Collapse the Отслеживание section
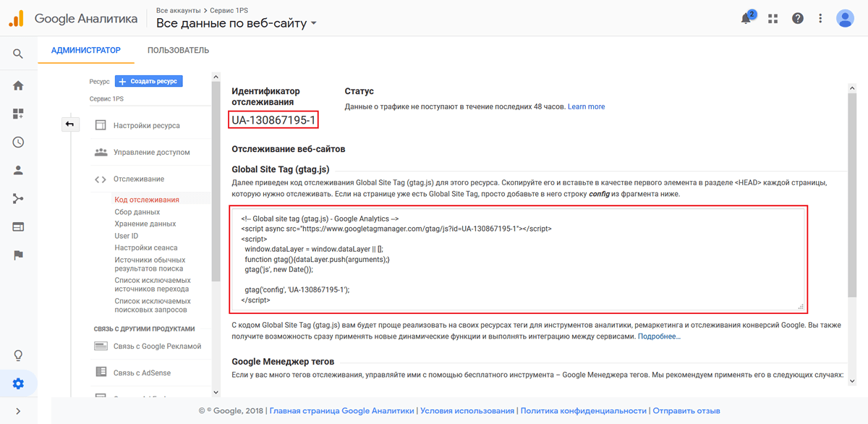868x424 pixels. pos(138,179)
